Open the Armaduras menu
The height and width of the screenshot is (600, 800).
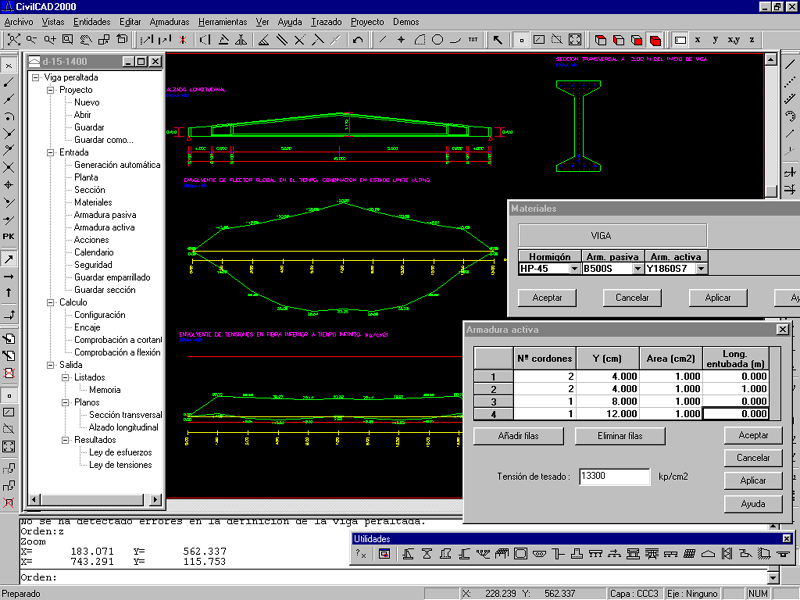tap(169, 21)
